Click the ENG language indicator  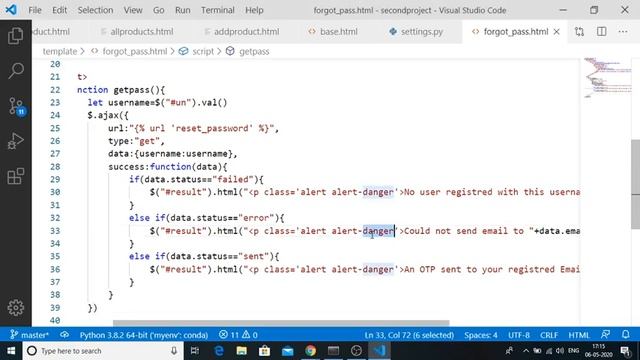point(573,351)
